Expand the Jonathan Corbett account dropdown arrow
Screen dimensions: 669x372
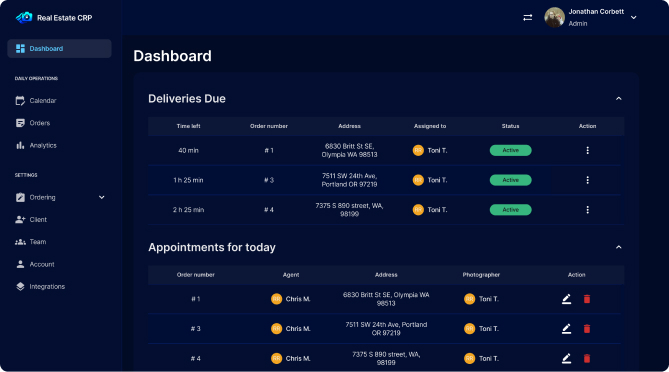pyautogui.click(x=634, y=17)
